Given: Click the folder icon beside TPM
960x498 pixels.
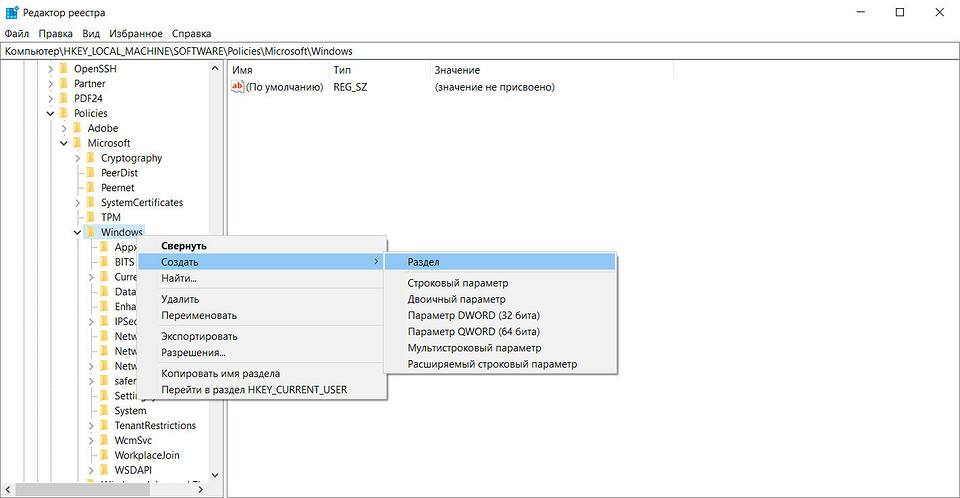Looking at the screenshot, I should click(91, 217).
